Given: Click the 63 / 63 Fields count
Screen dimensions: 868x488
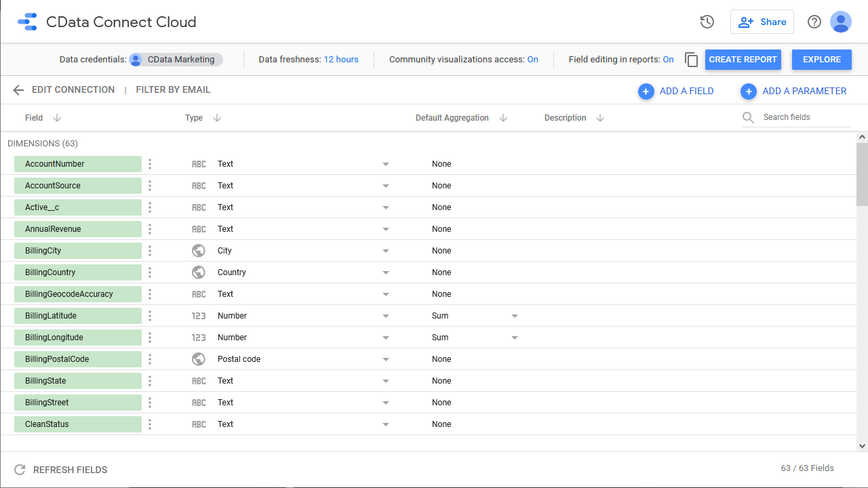Looking at the screenshot, I should [808, 468].
